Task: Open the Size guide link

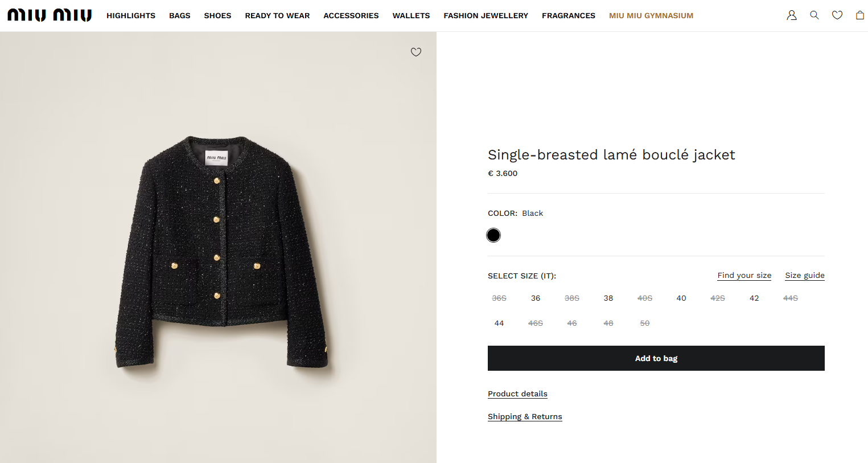Action: [x=805, y=275]
